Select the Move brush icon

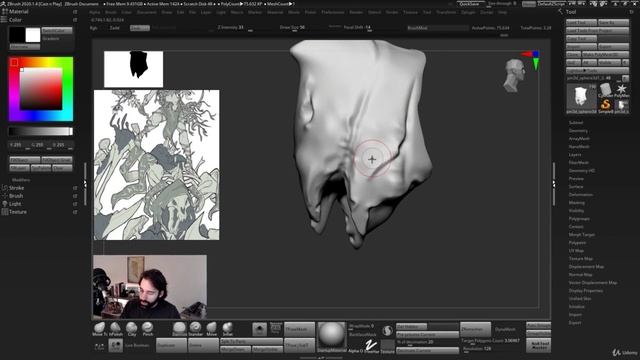coord(211,328)
